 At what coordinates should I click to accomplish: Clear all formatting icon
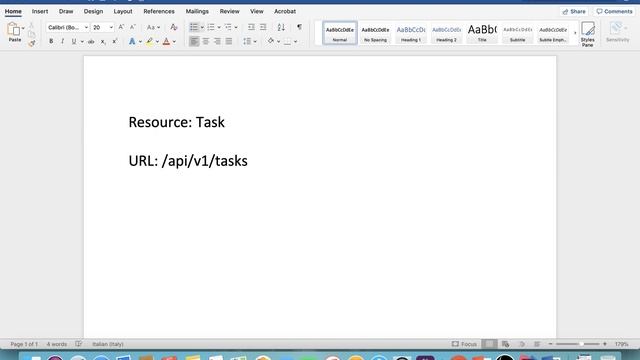point(173,27)
